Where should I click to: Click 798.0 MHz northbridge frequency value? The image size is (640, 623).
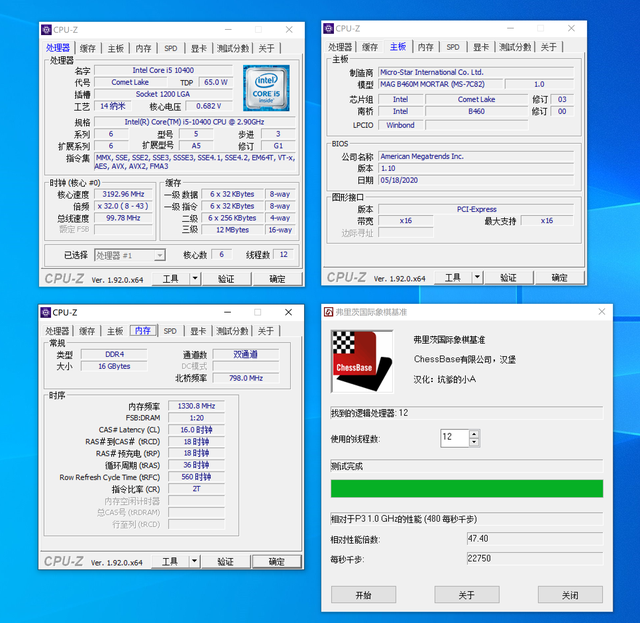coord(246,378)
